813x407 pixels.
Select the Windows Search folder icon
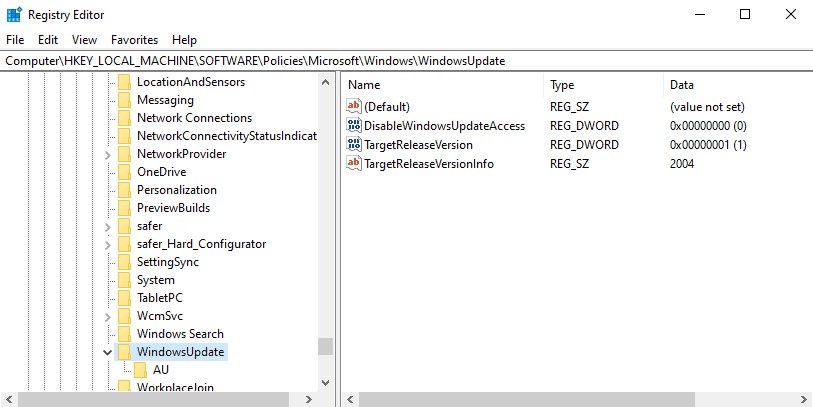click(124, 334)
